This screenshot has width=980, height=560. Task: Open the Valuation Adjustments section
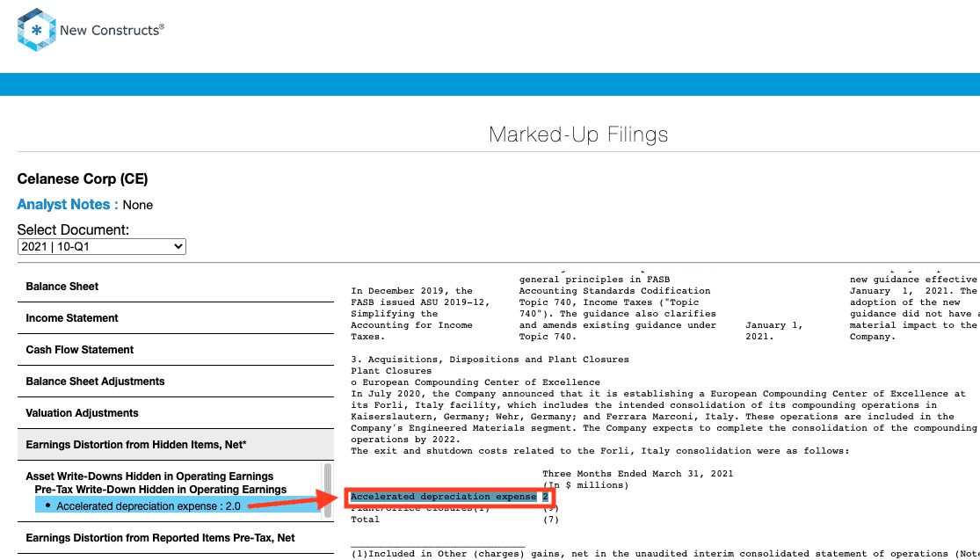pos(176,413)
